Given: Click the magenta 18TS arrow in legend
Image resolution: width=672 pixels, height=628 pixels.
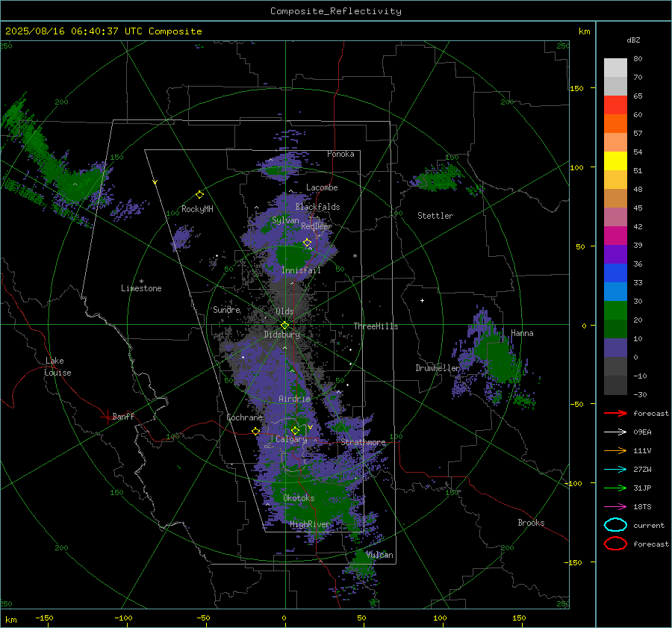Looking at the screenshot, I should [x=615, y=507].
